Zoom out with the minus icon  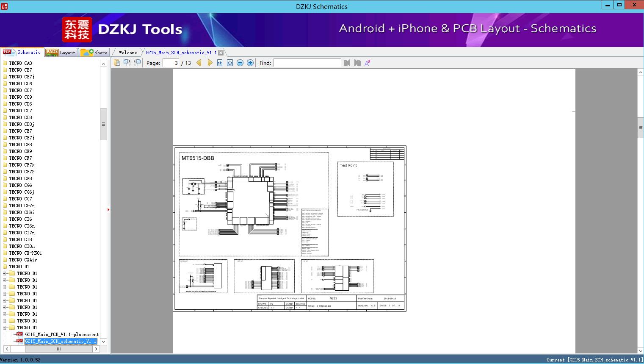(240, 63)
